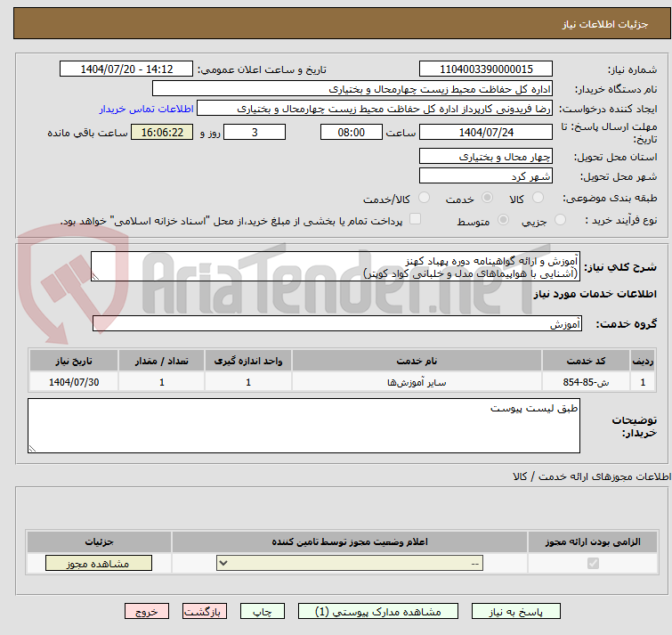Viewport: 672px width, 635px height.
Task: Click the 'خروج' exit button
Action: point(147,612)
